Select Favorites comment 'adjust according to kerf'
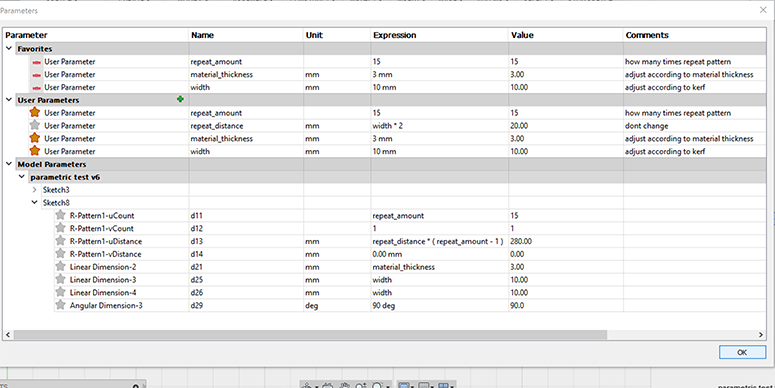The image size is (775, 388). [x=694, y=87]
